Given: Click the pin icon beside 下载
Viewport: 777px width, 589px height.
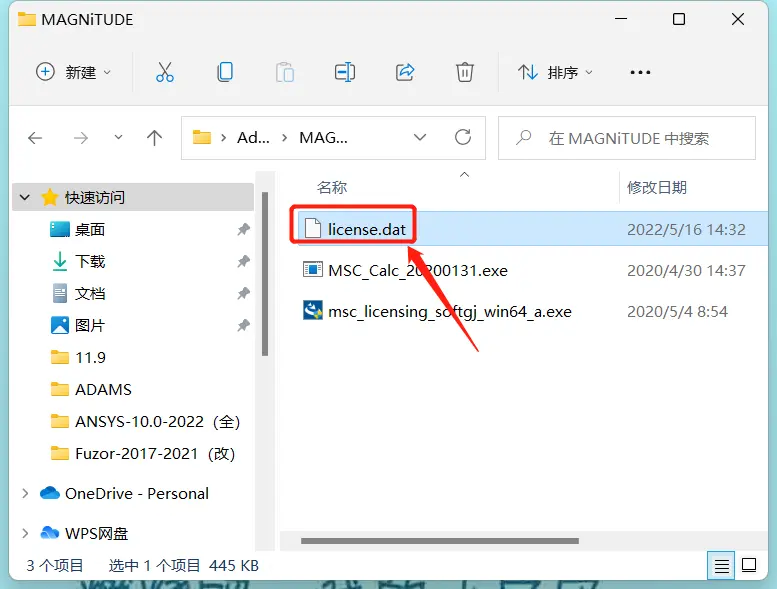Looking at the screenshot, I should click(243, 262).
